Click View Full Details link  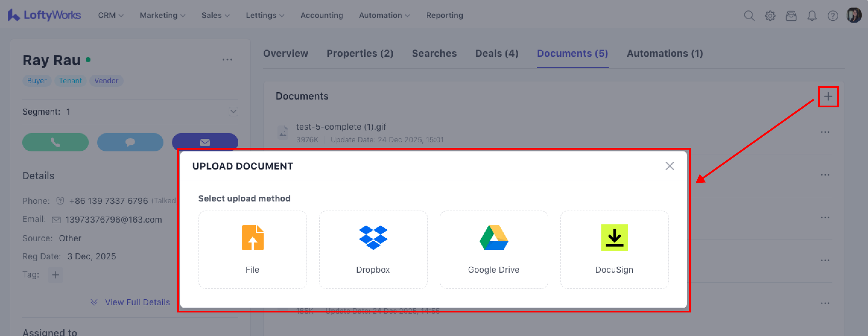(x=137, y=302)
